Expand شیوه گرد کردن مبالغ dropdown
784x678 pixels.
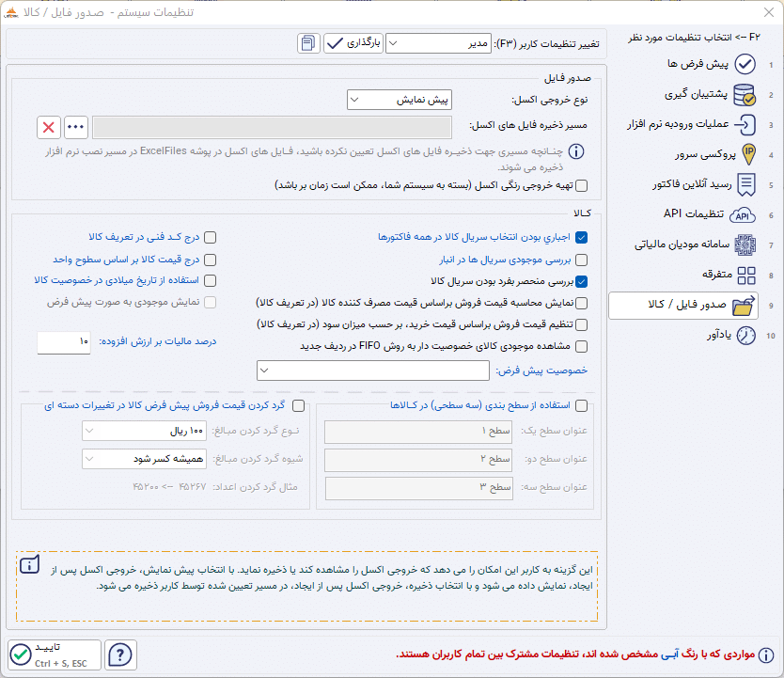pyautogui.click(x=144, y=459)
